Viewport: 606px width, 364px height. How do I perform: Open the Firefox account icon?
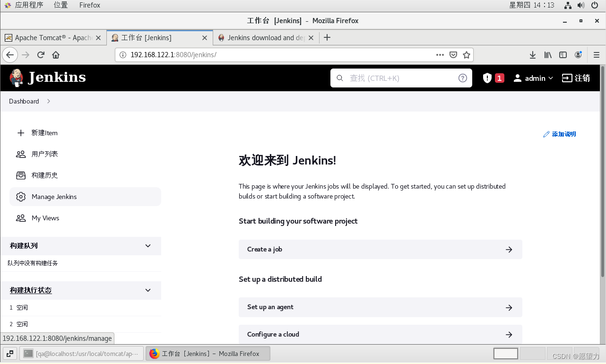(x=578, y=55)
